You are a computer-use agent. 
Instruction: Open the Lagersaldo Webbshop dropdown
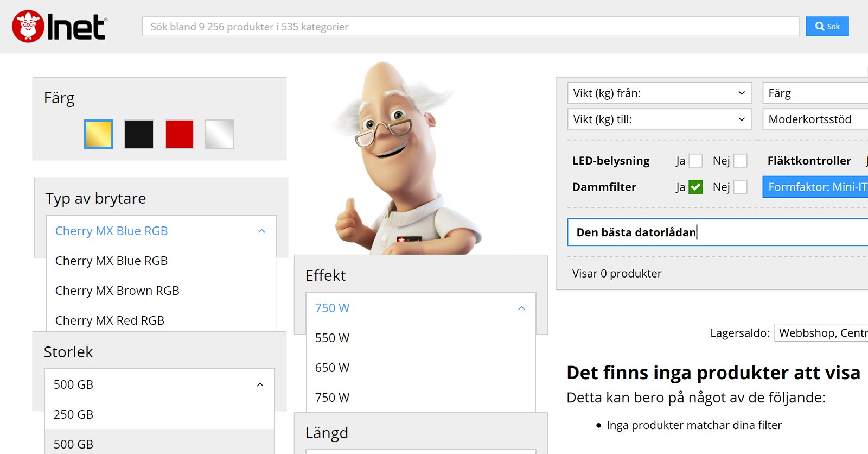click(821, 333)
